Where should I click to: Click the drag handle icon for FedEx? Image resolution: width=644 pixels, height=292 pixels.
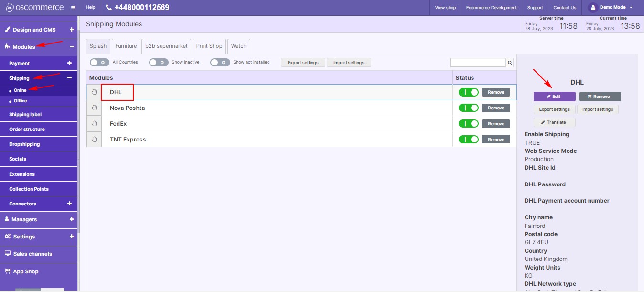[94, 124]
